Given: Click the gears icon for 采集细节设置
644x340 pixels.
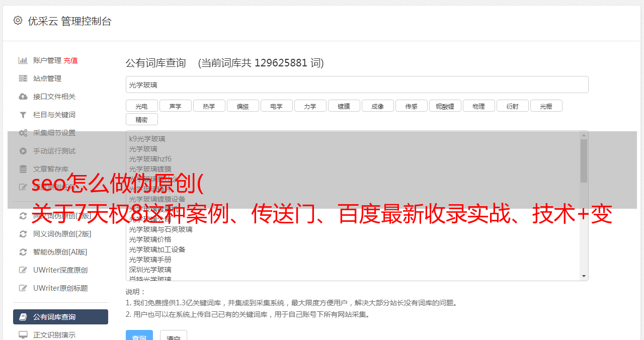Looking at the screenshot, I should coord(23,133).
